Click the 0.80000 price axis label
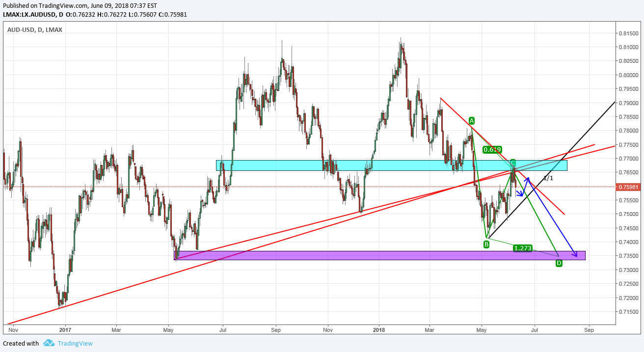The width and height of the screenshot is (644, 352). pos(628,75)
